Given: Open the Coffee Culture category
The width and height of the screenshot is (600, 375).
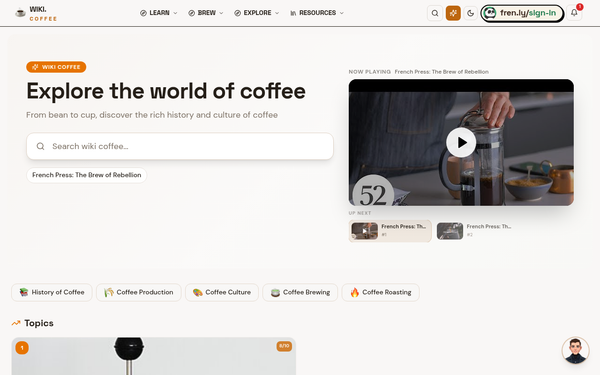Looking at the screenshot, I should tap(222, 292).
